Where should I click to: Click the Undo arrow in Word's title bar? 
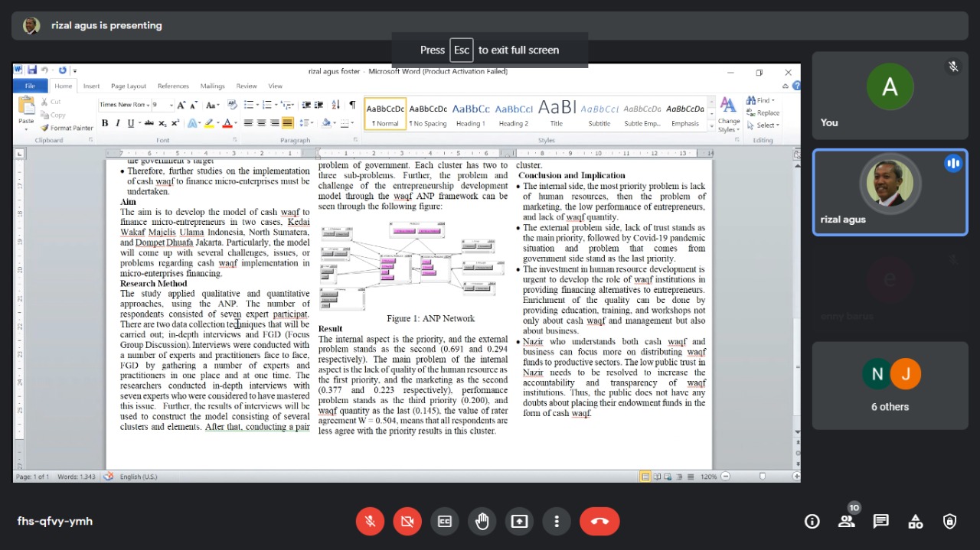45,70
